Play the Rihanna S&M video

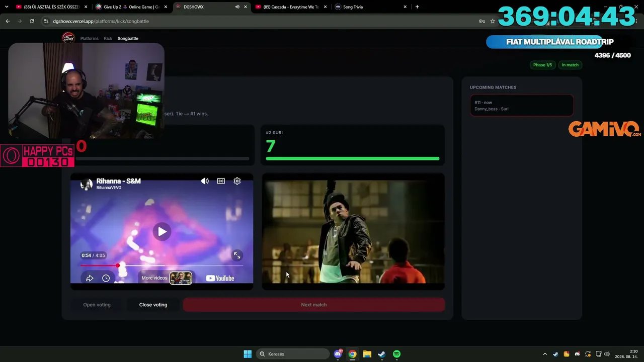162,231
